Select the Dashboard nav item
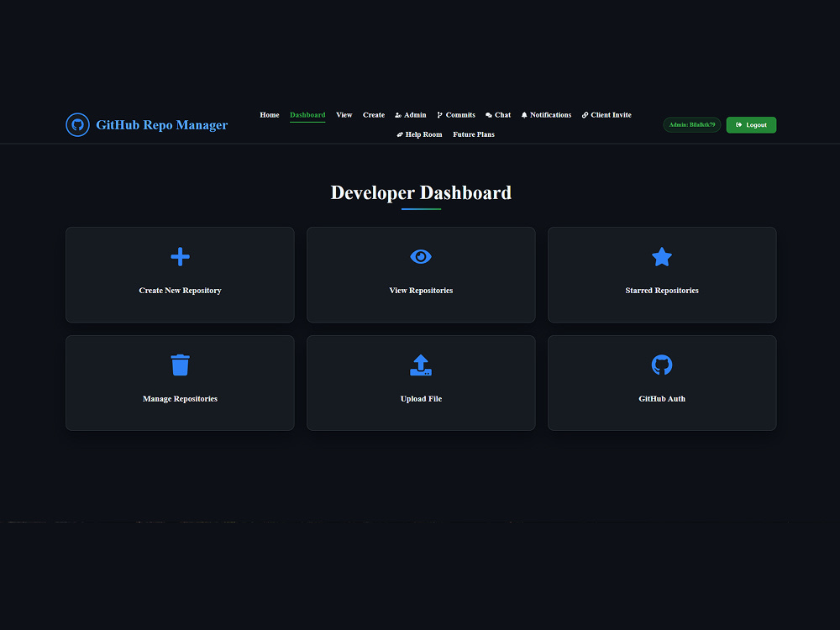This screenshot has height=630, width=840. 307,115
